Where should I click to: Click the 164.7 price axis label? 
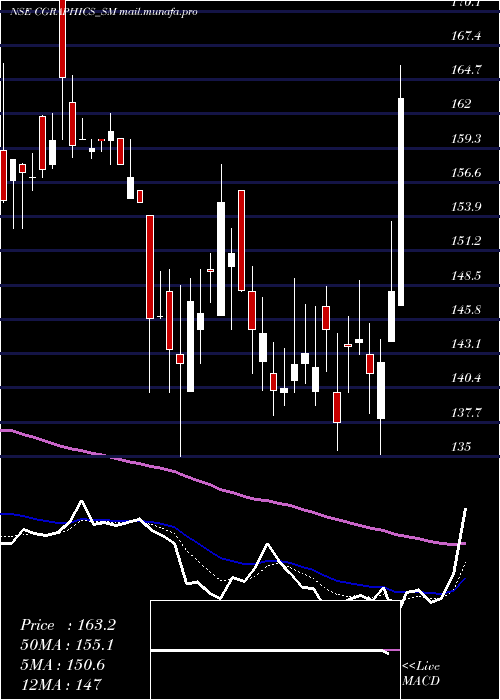tap(467, 70)
